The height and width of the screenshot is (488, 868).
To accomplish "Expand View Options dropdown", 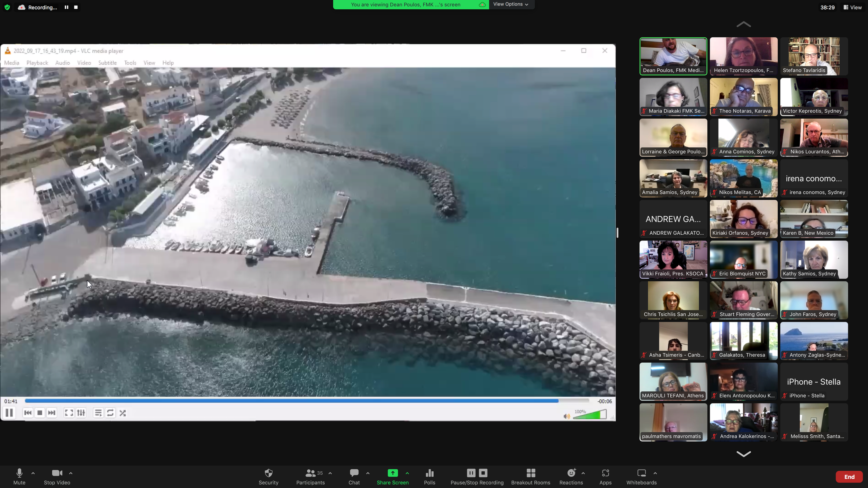I will point(510,4).
